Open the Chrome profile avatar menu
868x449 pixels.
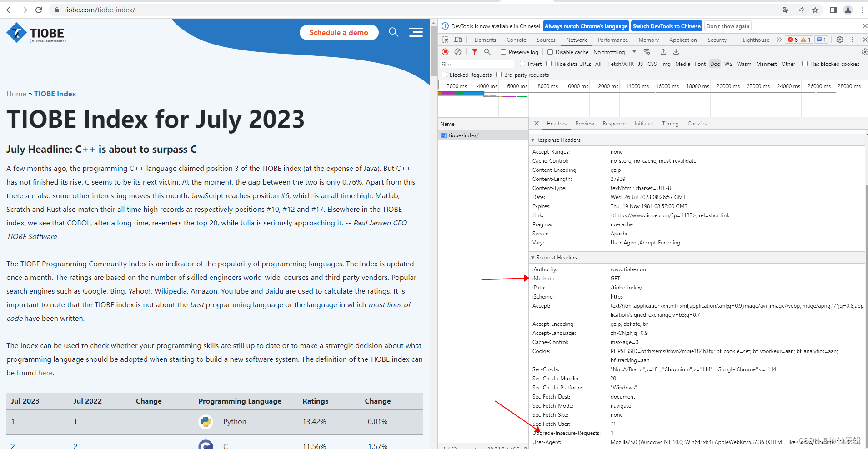(848, 10)
